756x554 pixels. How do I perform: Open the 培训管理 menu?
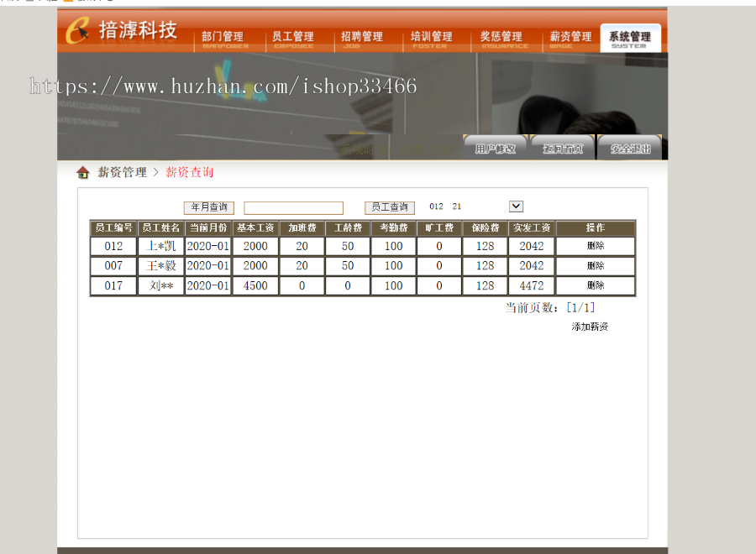[431, 39]
